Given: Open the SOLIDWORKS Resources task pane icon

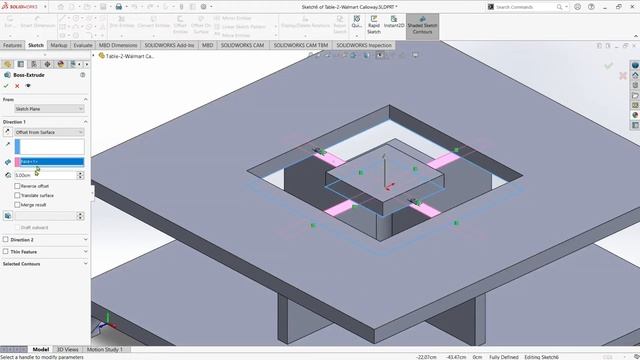Looking at the screenshot, I should coord(635,75).
